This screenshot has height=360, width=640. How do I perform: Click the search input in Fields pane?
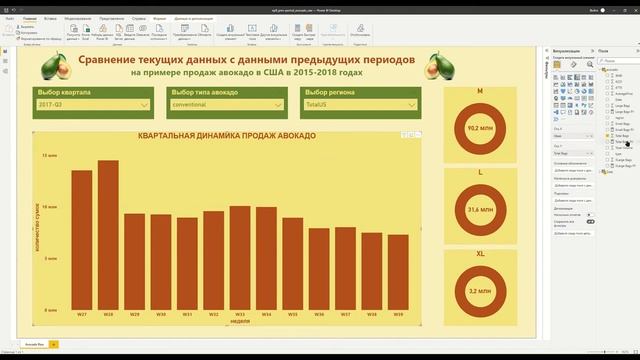pos(620,61)
